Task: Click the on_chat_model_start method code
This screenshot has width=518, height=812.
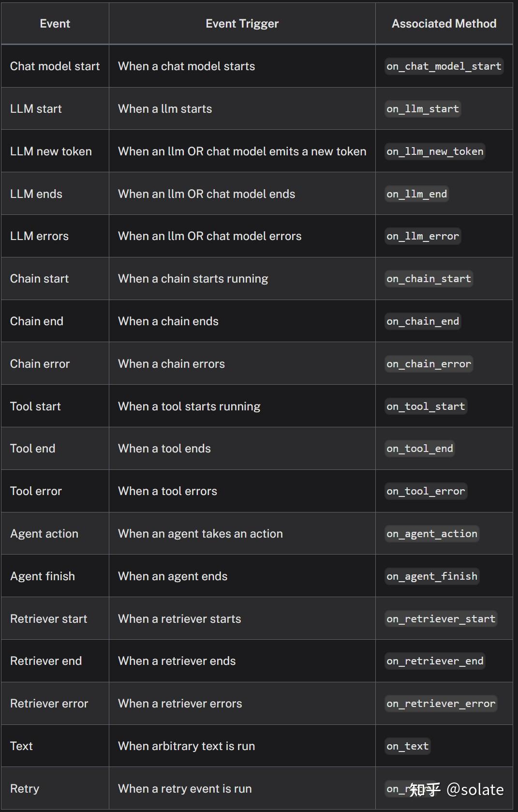Action: (444, 66)
